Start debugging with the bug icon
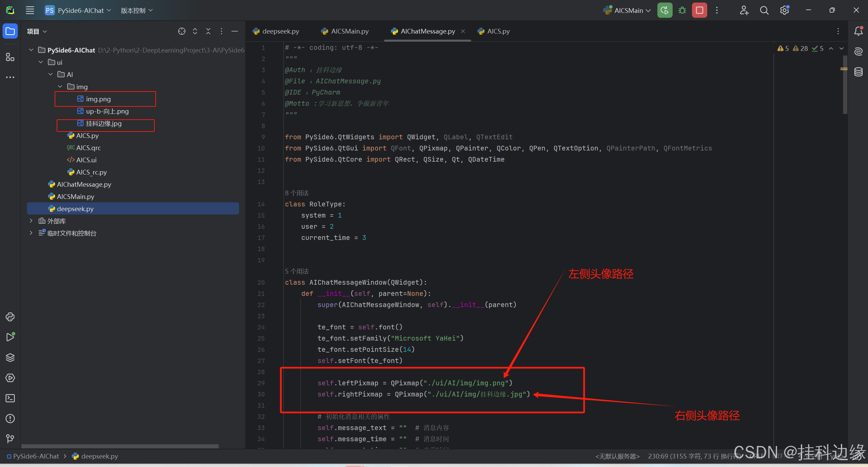Screen dimensions: 868x467 [x=682, y=10]
